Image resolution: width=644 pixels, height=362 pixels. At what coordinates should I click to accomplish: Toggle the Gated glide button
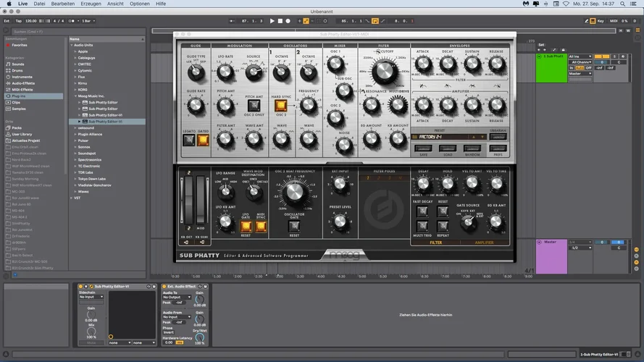(x=203, y=140)
